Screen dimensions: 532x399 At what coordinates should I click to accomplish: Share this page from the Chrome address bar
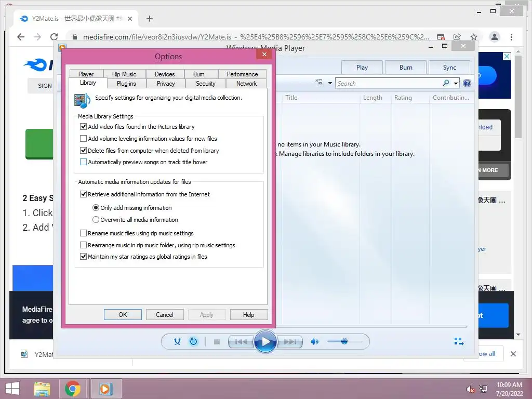click(x=457, y=37)
